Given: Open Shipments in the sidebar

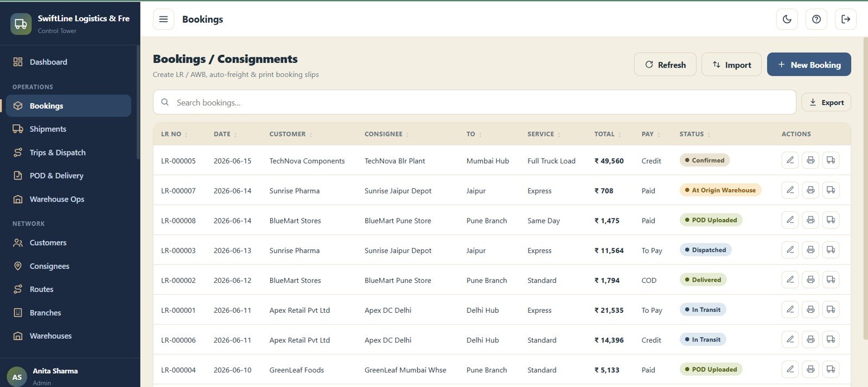Looking at the screenshot, I should pos(69,129).
